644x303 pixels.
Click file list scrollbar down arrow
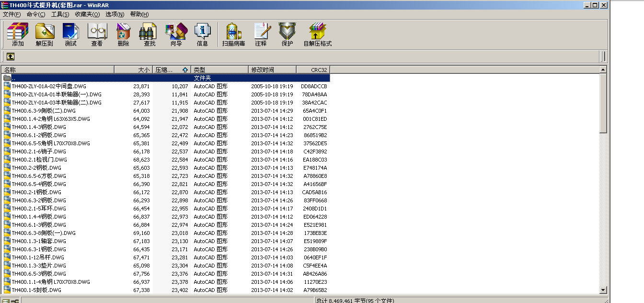pos(604,290)
